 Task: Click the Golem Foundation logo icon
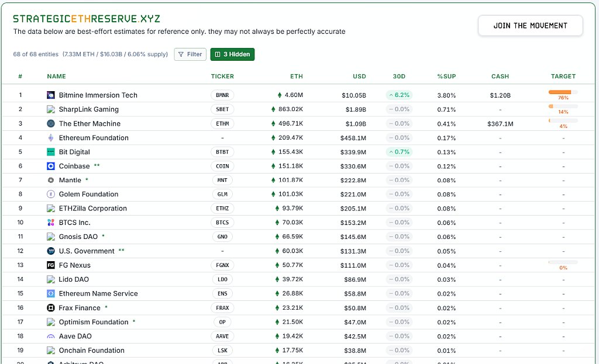[x=51, y=195]
